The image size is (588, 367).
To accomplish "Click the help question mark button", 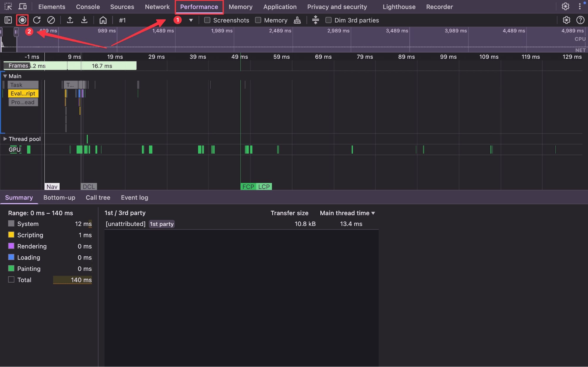I will coord(580,20).
